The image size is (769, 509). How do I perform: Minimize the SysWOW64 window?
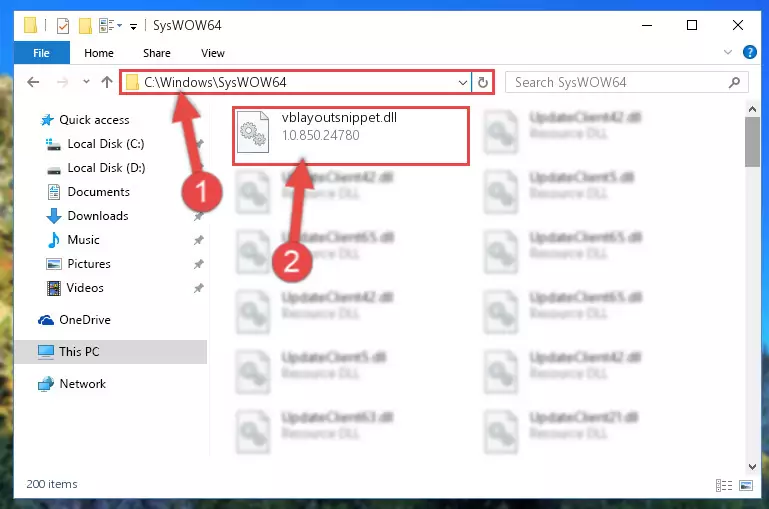(647, 25)
